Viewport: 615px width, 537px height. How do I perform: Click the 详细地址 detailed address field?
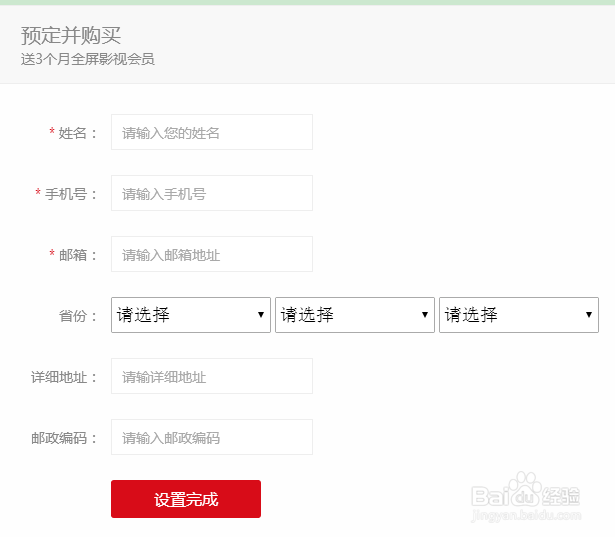(212, 376)
